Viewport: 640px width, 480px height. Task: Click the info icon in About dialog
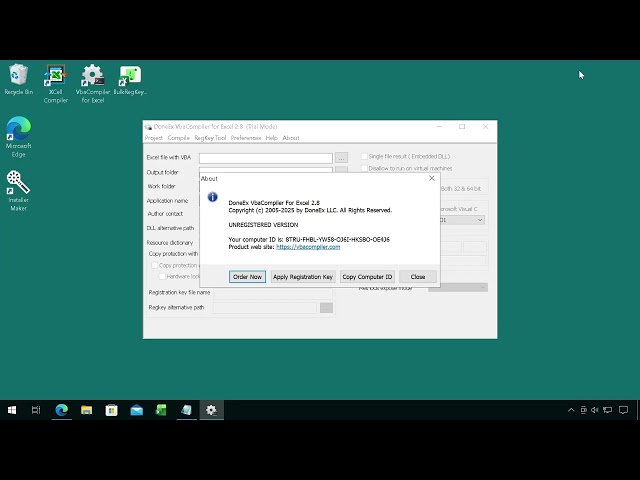pos(213,197)
